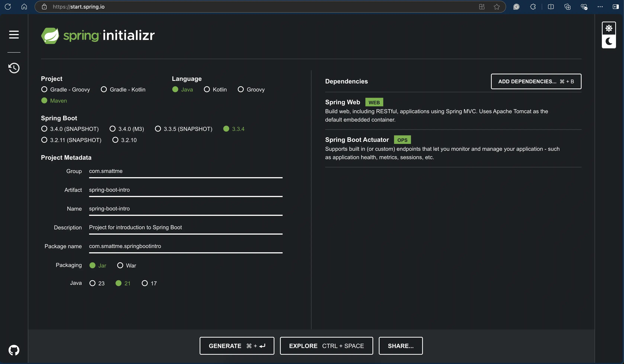Select Spring Boot 3.3.4 version

pyautogui.click(x=234, y=129)
